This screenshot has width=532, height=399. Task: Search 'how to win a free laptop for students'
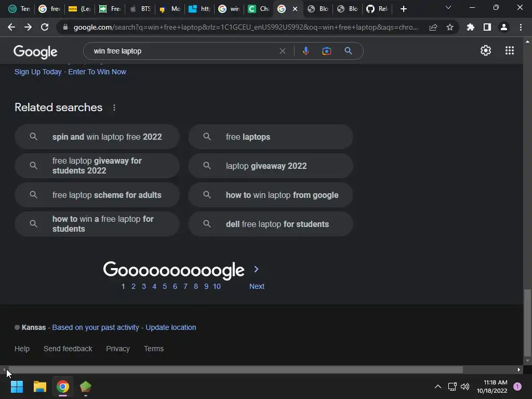click(x=97, y=224)
